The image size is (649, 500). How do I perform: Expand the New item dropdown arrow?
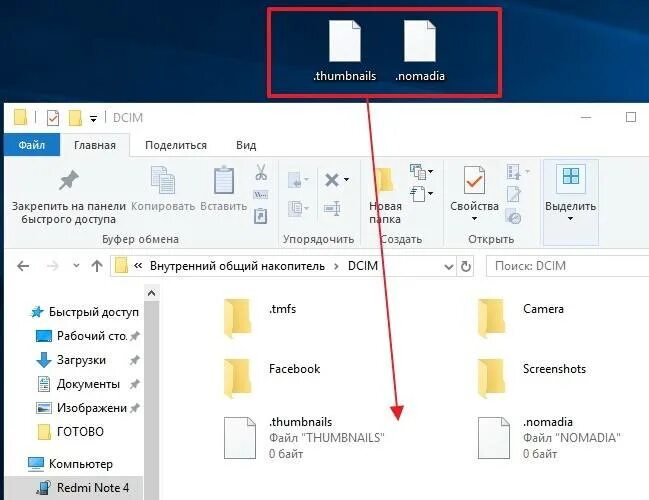[431, 171]
